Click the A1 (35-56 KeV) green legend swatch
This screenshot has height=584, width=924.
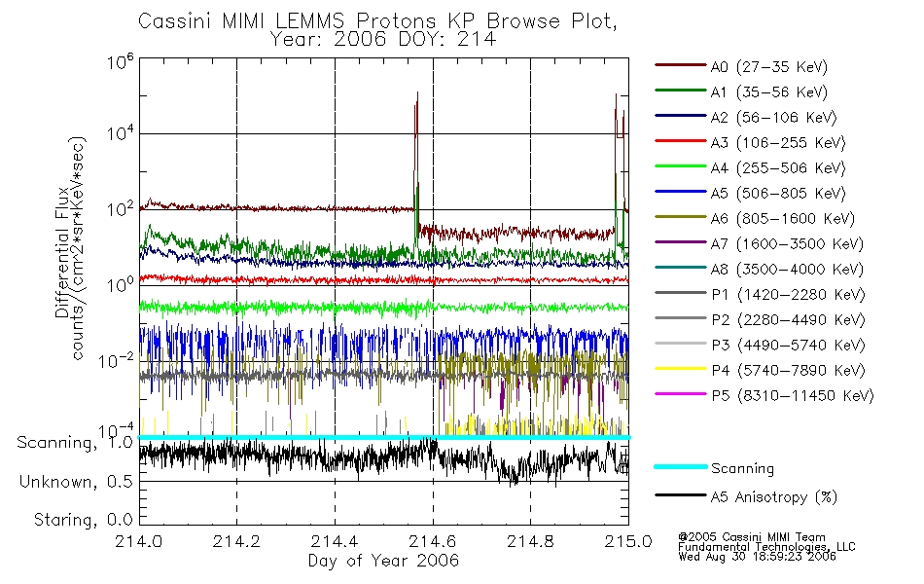680,91
